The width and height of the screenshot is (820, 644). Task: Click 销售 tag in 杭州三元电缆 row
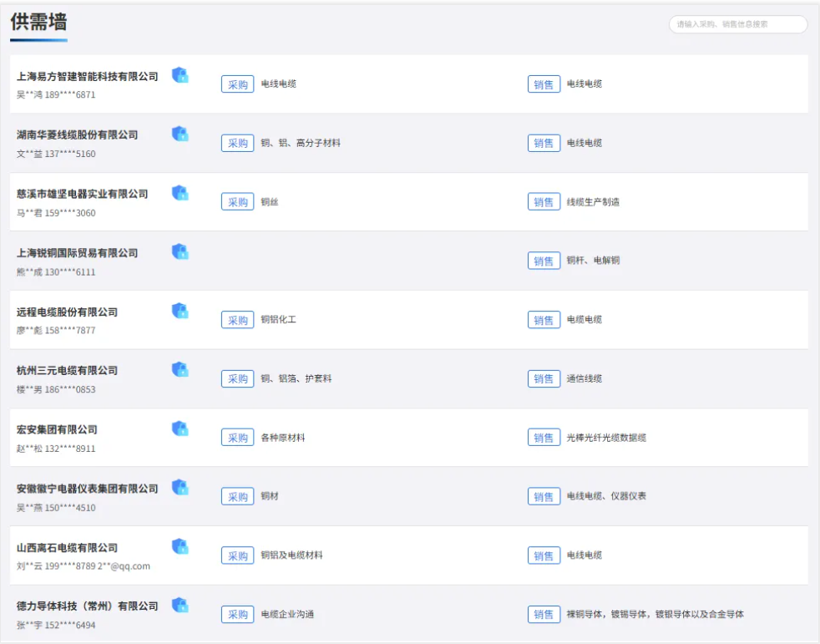(x=544, y=378)
